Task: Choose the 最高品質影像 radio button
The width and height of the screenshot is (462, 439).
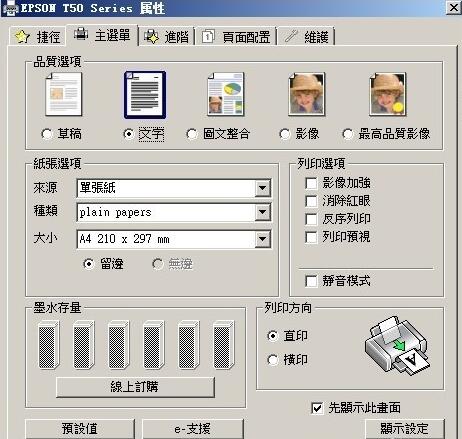Action: tap(348, 134)
